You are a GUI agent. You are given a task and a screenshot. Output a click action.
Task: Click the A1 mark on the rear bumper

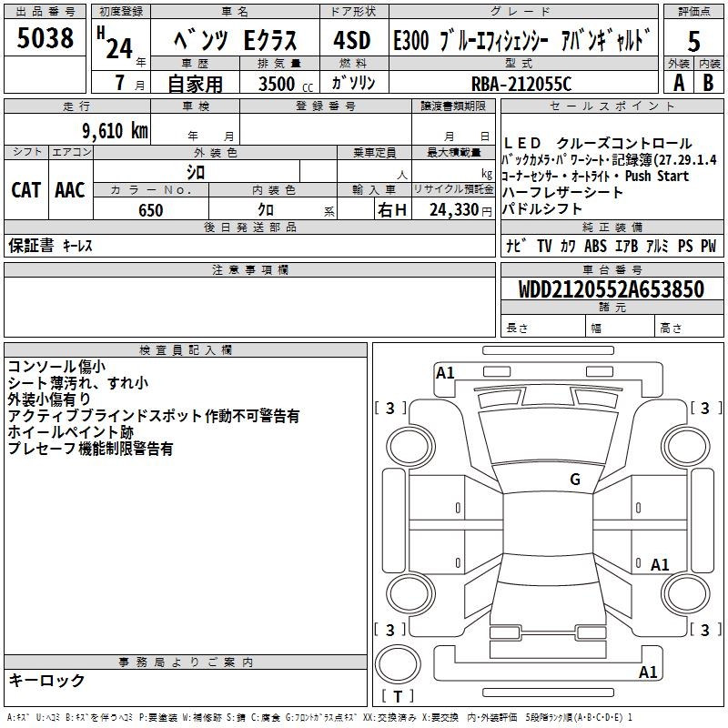(x=648, y=672)
